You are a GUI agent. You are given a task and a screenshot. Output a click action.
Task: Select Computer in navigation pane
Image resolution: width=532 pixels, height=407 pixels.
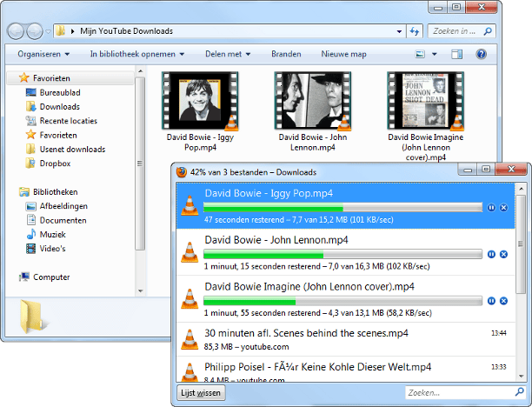click(44, 277)
